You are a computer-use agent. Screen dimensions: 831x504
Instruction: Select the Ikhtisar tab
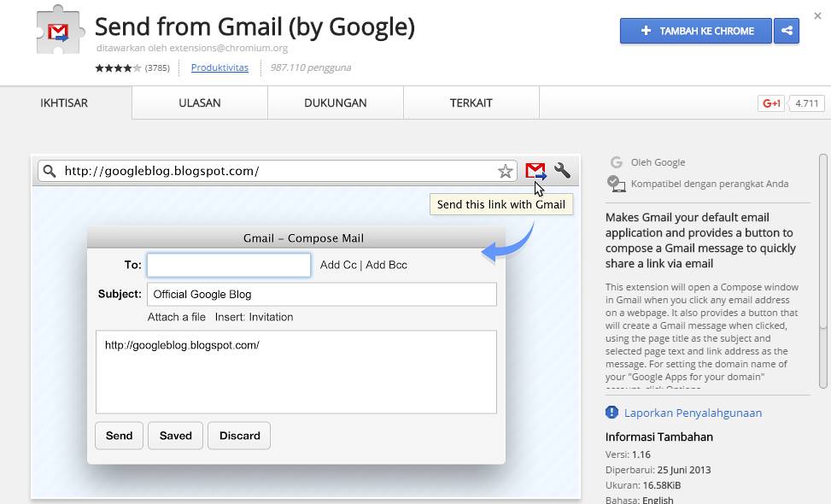(65, 103)
